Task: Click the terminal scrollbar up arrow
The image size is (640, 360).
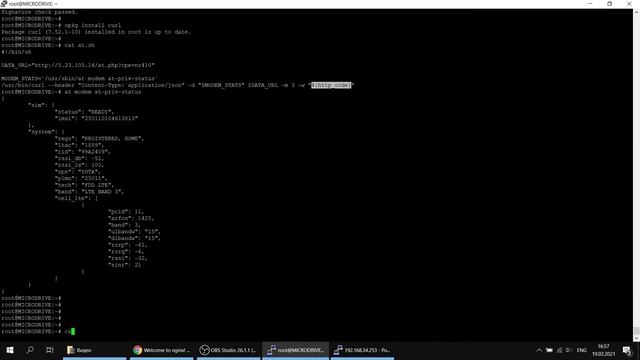Action: click(636, 12)
